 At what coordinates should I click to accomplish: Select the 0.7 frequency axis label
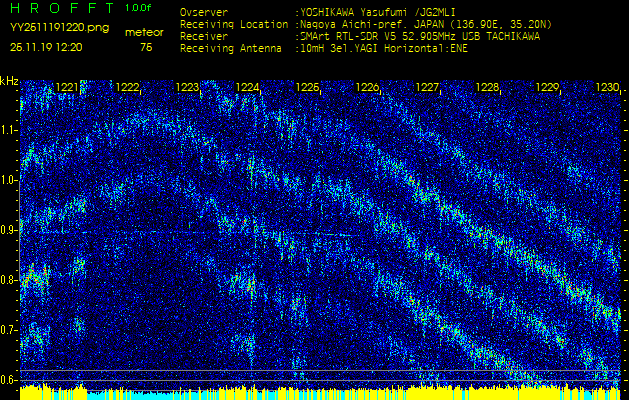tap(10, 329)
